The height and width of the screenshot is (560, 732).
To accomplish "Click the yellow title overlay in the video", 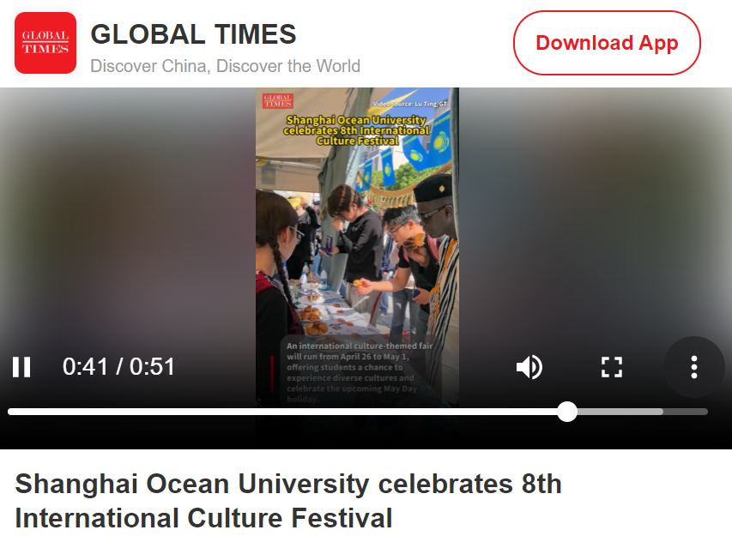I will pos(356,130).
